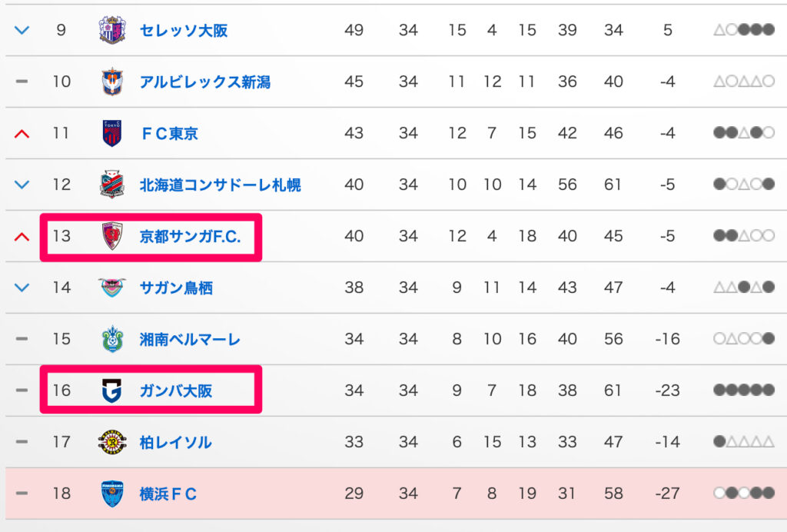
Task: Open the アルビレックス新潟 team link
Action: (205, 81)
